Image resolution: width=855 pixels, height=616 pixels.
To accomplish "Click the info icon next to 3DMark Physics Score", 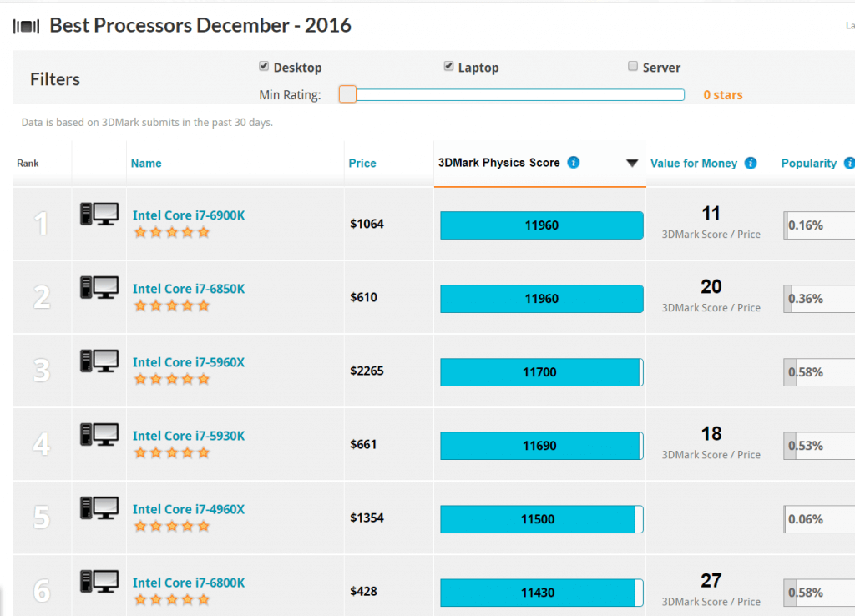I will [x=573, y=163].
